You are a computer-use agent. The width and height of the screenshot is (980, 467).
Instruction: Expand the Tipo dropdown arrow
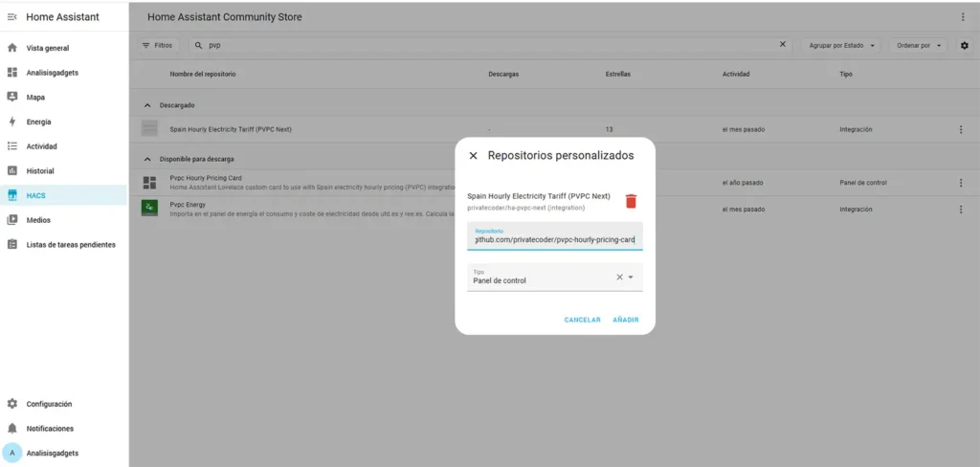tap(631, 277)
